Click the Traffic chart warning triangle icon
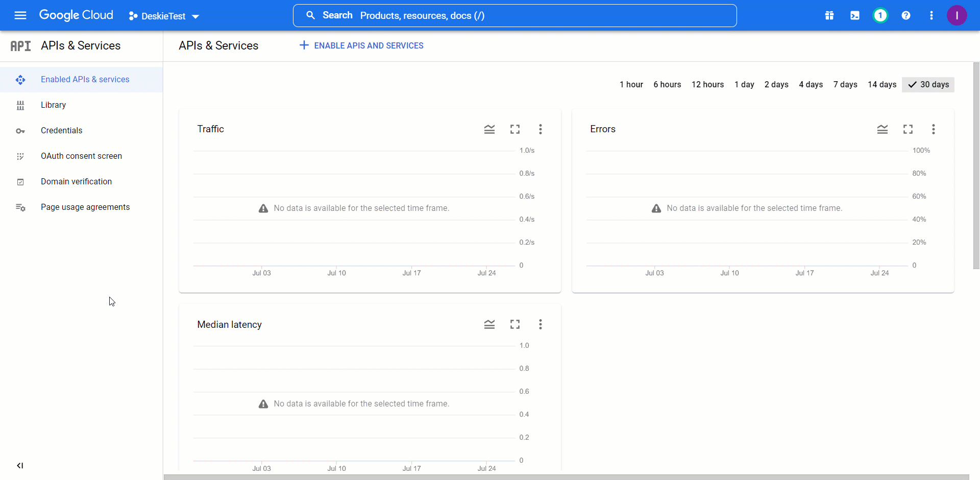Viewport: 980px width, 480px height. (263, 208)
